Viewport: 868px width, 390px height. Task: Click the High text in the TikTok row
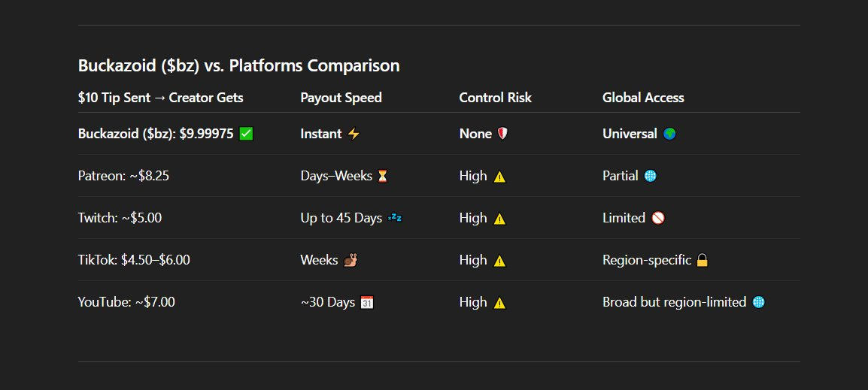click(x=473, y=260)
